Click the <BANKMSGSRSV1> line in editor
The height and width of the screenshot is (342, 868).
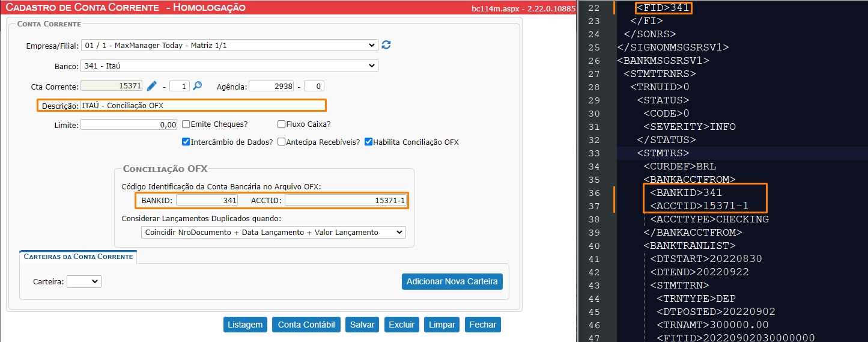[x=663, y=61]
